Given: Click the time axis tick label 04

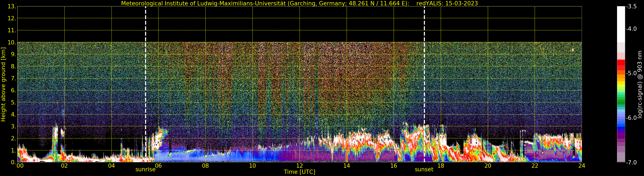Looking at the screenshot, I should (111, 166).
